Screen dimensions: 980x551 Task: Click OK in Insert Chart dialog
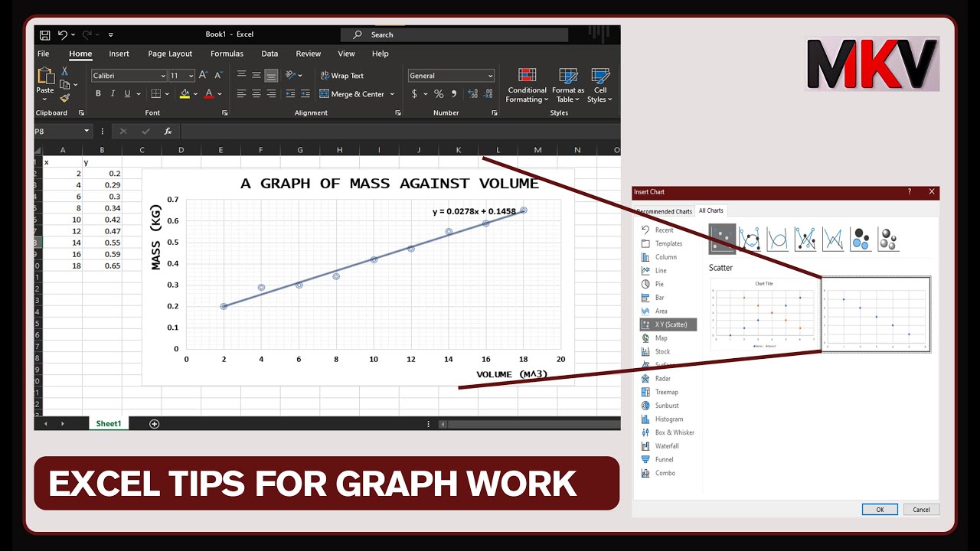coord(880,510)
